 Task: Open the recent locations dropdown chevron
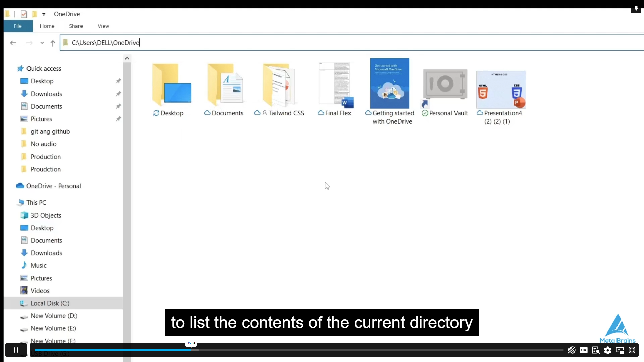tap(42, 43)
